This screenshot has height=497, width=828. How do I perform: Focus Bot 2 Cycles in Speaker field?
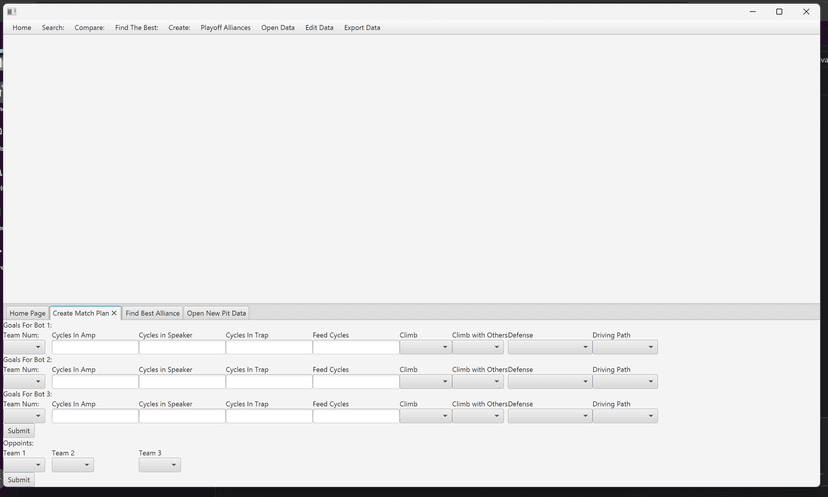[182, 381]
